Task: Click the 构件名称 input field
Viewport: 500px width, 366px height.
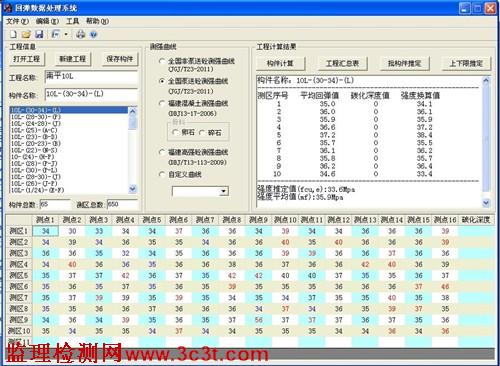Action: (x=91, y=94)
